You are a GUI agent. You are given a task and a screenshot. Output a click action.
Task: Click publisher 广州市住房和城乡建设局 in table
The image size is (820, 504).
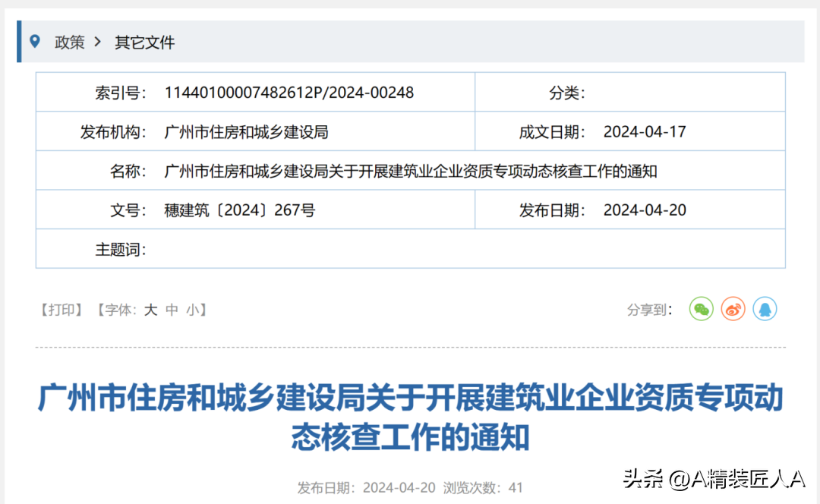pos(246,132)
